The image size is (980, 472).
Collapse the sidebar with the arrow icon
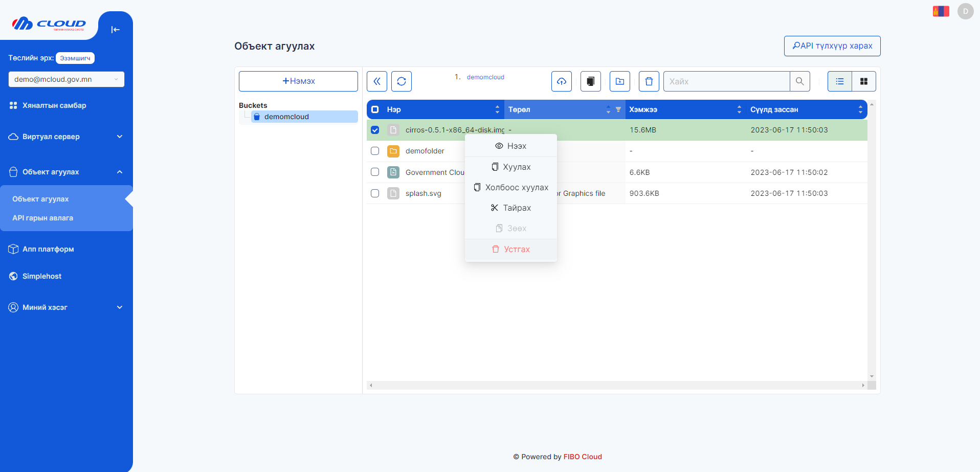(115, 30)
